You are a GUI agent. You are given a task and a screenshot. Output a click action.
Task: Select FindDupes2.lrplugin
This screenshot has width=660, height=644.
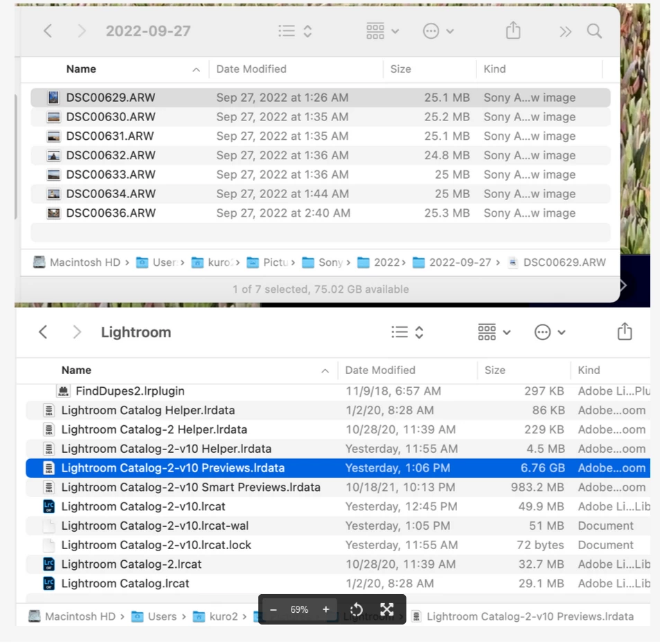(338, 391)
